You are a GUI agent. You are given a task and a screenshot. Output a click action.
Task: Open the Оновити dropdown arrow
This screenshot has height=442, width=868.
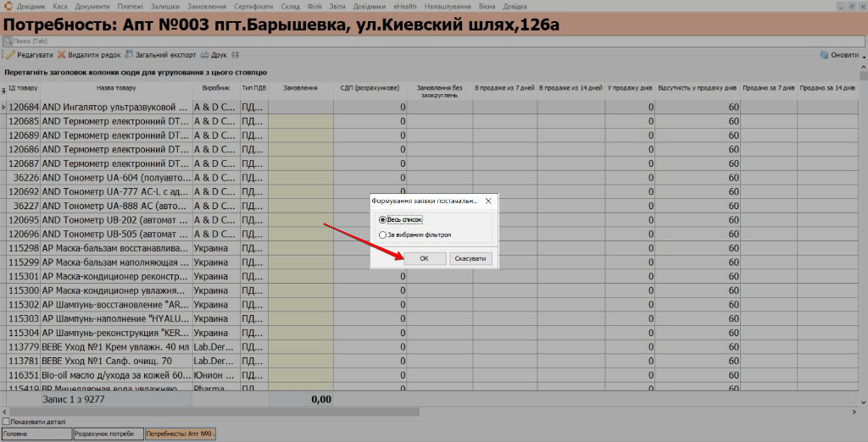(x=864, y=56)
